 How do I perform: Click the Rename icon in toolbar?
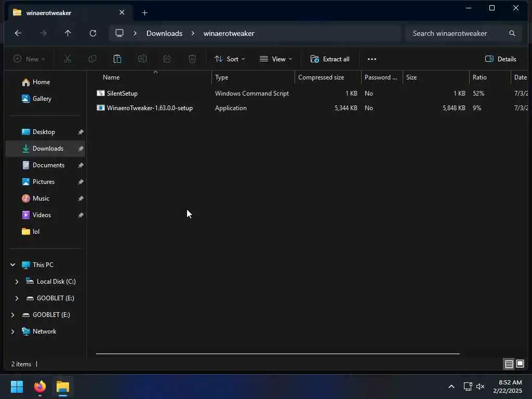coord(142,59)
